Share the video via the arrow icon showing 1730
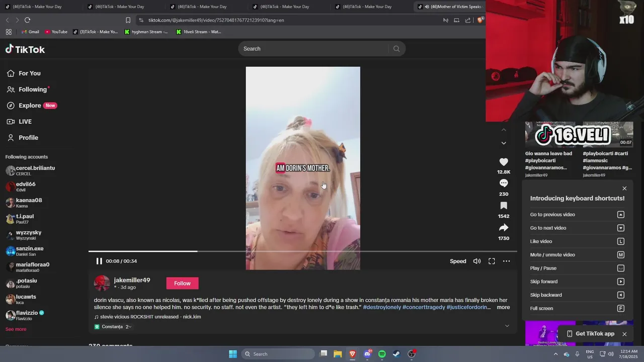This screenshot has height=362, width=644. 504,228
